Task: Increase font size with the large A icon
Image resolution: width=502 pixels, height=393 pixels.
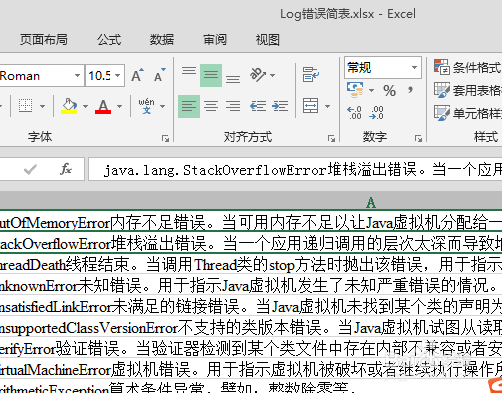Action: point(137,75)
